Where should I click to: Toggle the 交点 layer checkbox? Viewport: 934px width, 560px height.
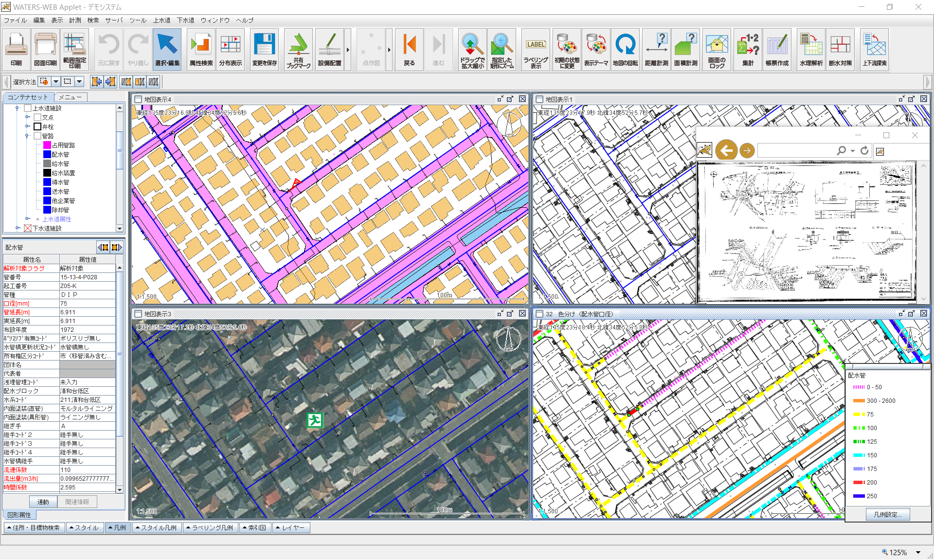37,117
